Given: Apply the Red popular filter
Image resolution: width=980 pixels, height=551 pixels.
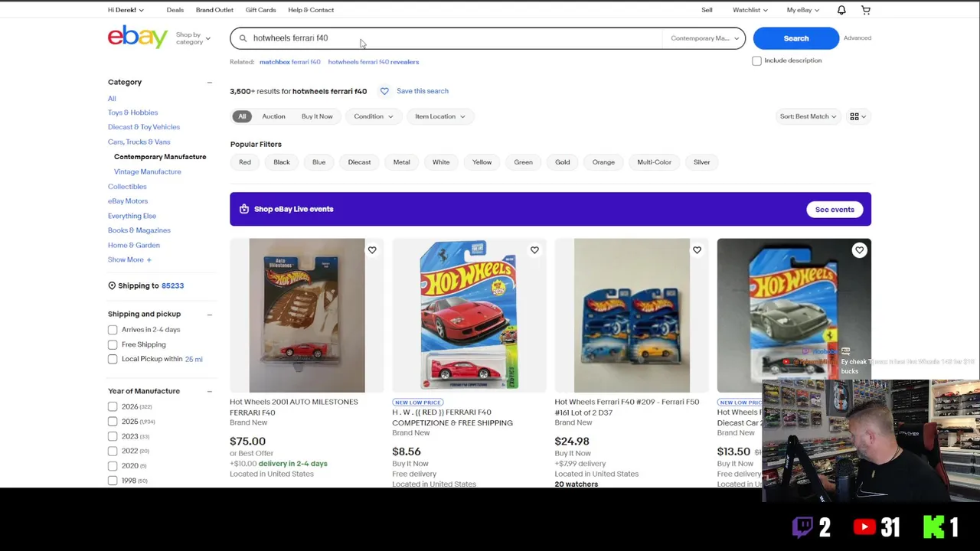Looking at the screenshot, I should click(x=245, y=162).
